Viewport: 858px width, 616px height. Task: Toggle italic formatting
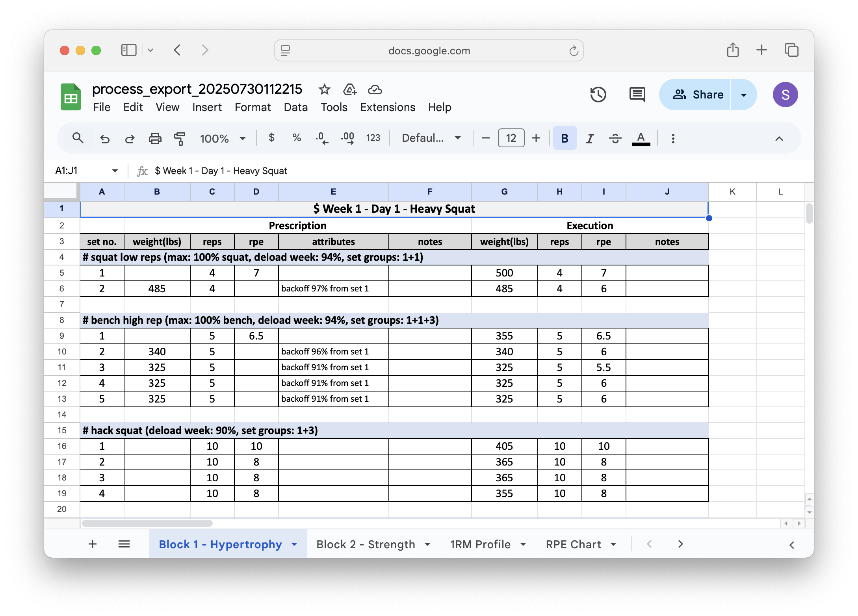pyautogui.click(x=590, y=138)
